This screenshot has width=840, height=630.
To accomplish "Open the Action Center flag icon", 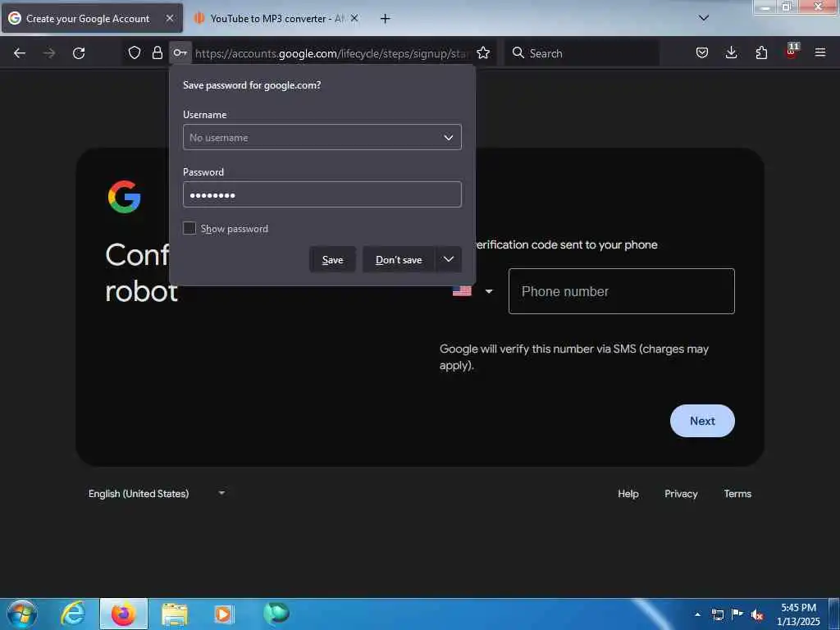I will [737, 614].
